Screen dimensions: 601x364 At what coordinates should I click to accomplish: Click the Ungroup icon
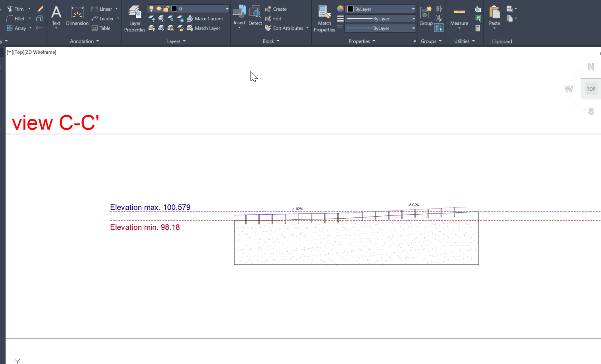[x=439, y=9]
